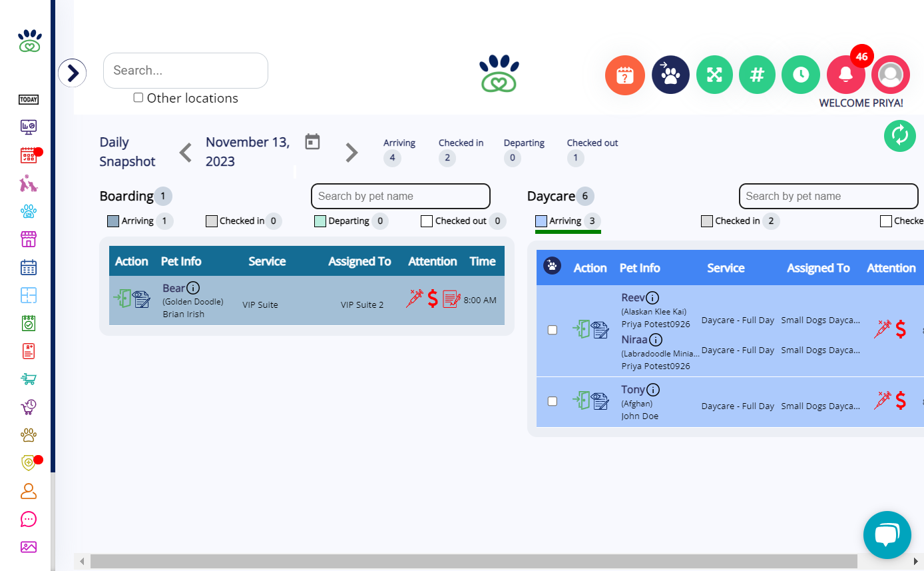924x571 pixels.
Task: Open the teal shopping cart icon
Action: point(28,379)
